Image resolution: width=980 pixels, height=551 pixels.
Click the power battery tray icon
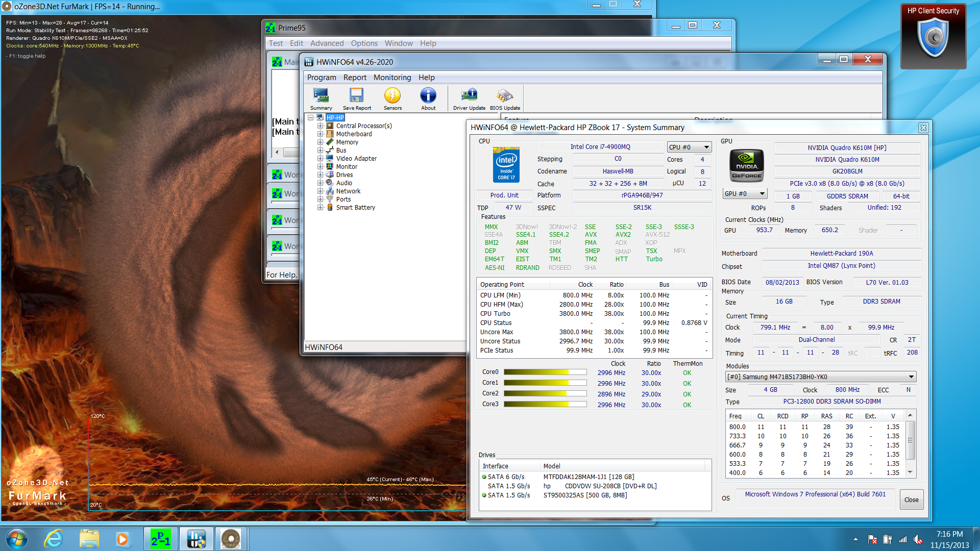click(888, 539)
